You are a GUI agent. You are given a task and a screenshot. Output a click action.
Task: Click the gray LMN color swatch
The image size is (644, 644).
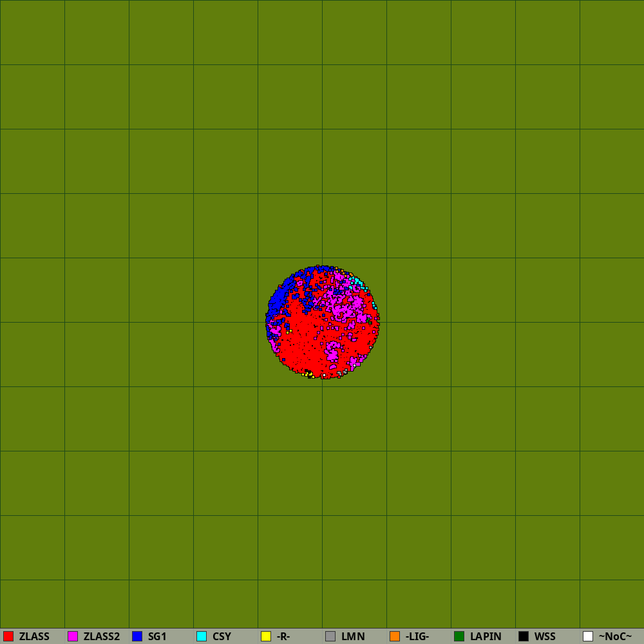330,636
